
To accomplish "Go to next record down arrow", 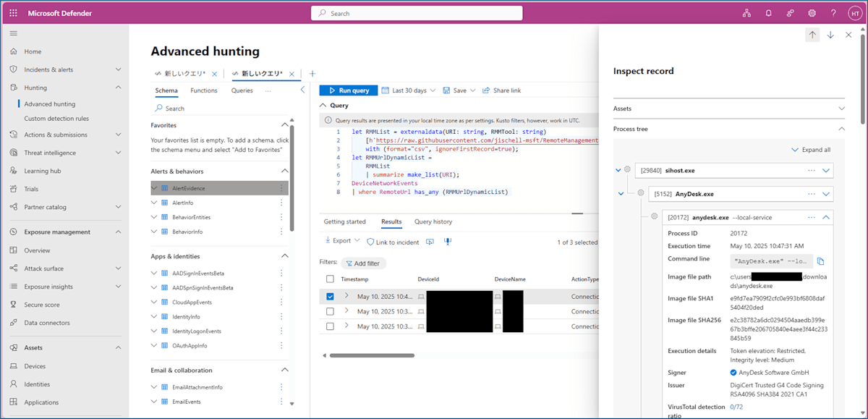I will point(830,35).
